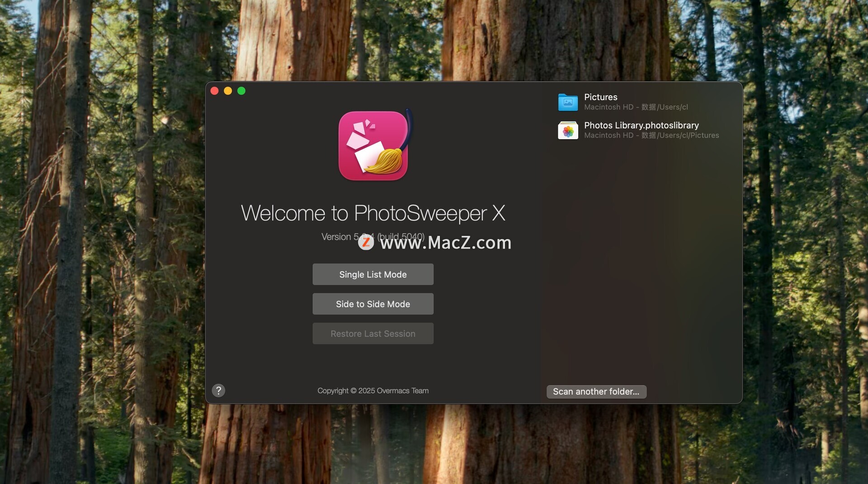Viewport: 868px width, 484px height.
Task: Click the path text ending /Users/cl/Pictures
Action: click(651, 135)
